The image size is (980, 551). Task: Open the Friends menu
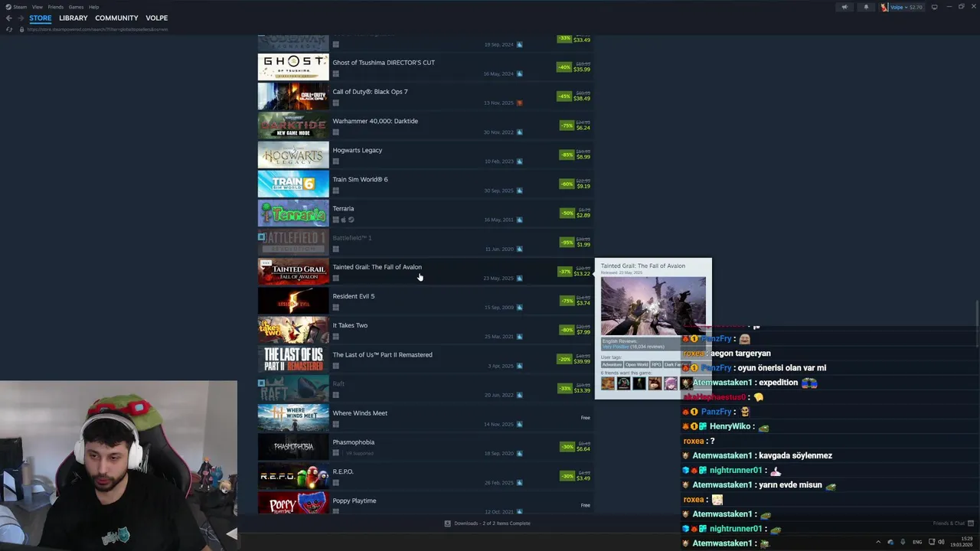coord(55,7)
